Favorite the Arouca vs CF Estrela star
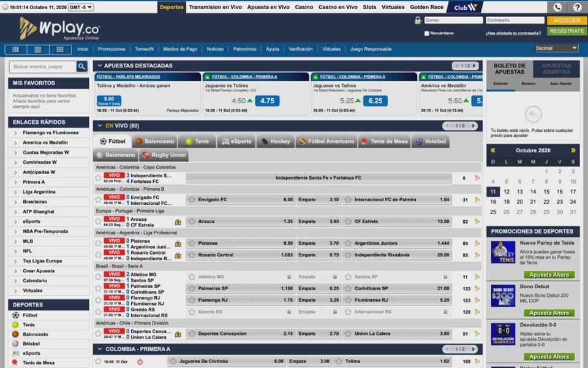The width and height of the screenshot is (588, 368). (x=98, y=221)
